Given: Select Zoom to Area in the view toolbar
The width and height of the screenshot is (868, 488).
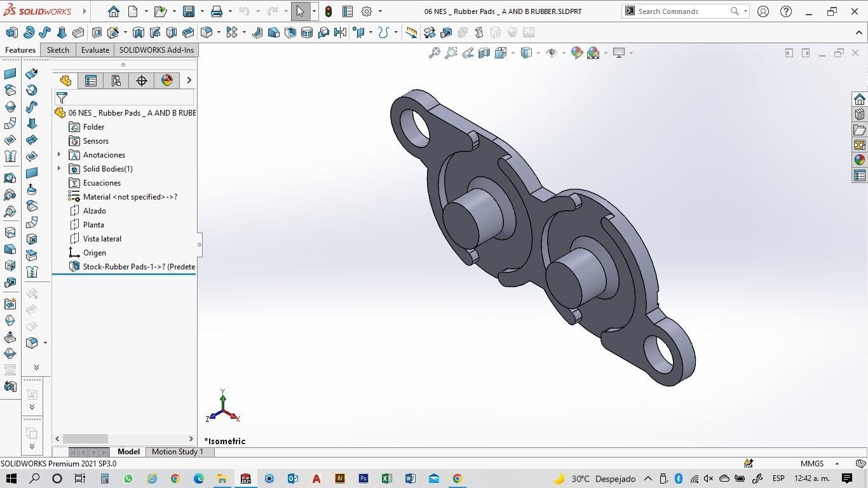Looking at the screenshot, I should pos(451,53).
